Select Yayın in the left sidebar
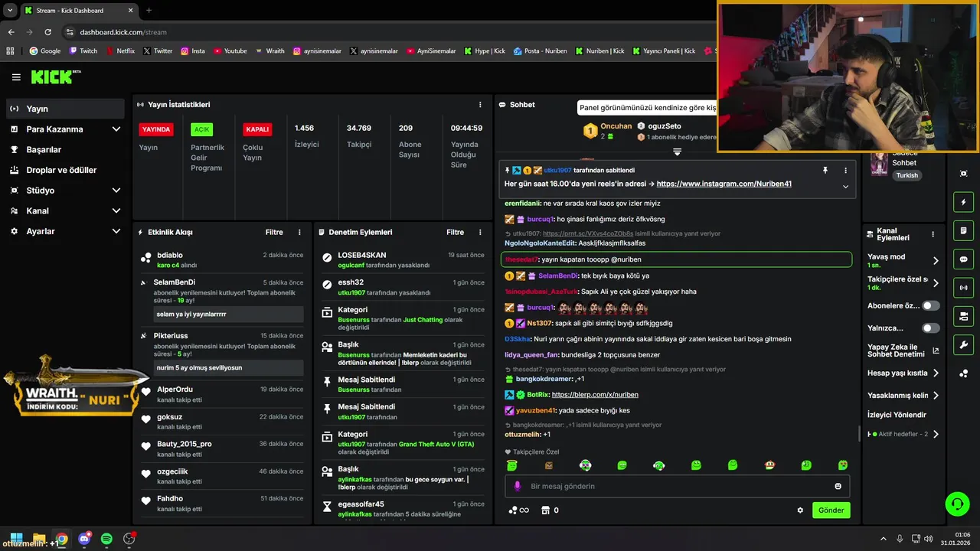 (x=65, y=109)
